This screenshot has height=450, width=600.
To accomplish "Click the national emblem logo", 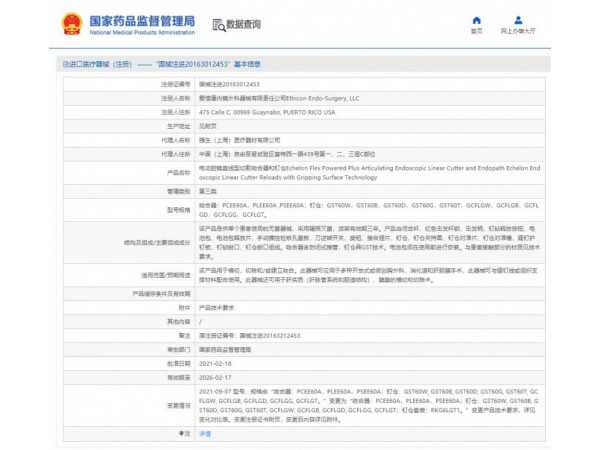I will pos(72,24).
